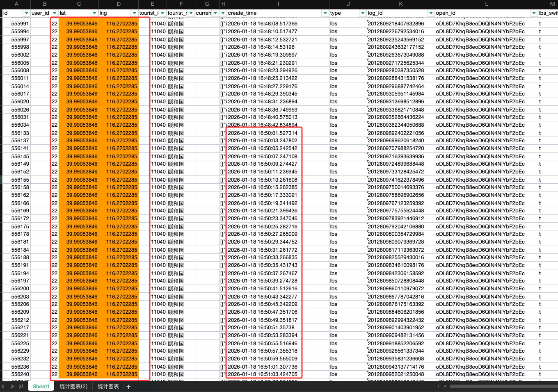The height and width of the screenshot is (392, 558).
Task: Select column C header
Action: click(79, 4)
